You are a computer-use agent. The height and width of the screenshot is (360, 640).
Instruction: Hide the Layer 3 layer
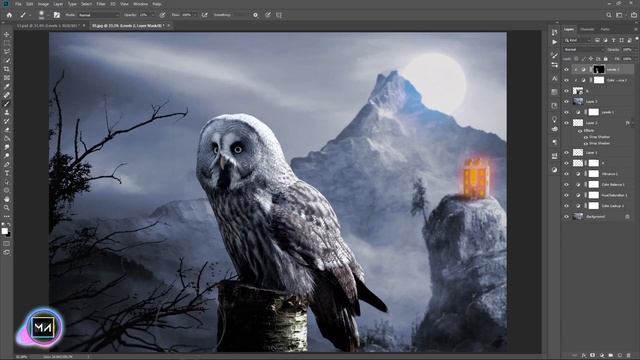click(x=567, y=101)
